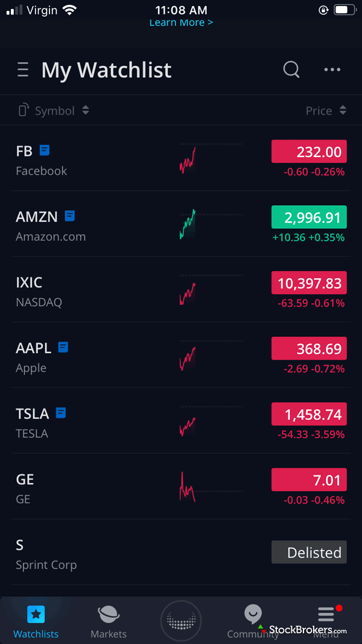Tap the red price button showing 232.00 for FB
The width and height of the screenshot is (362, 644).
click(x=309, y=151)
